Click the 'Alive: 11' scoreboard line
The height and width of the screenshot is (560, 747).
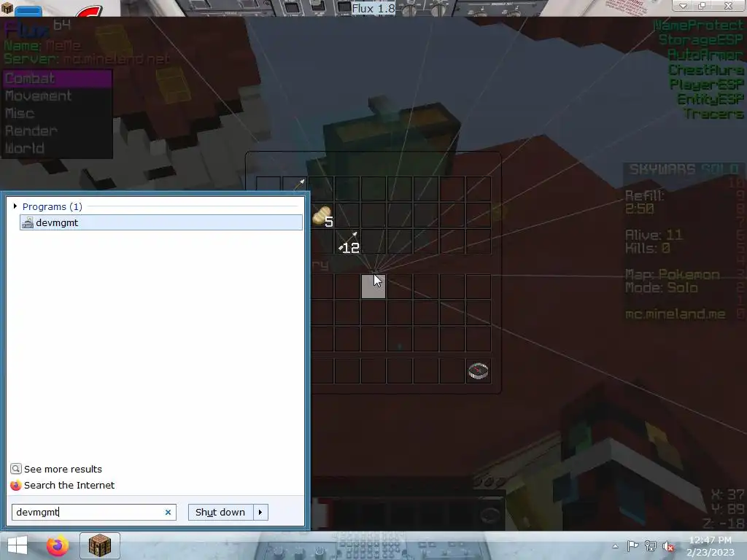[654, 235]
